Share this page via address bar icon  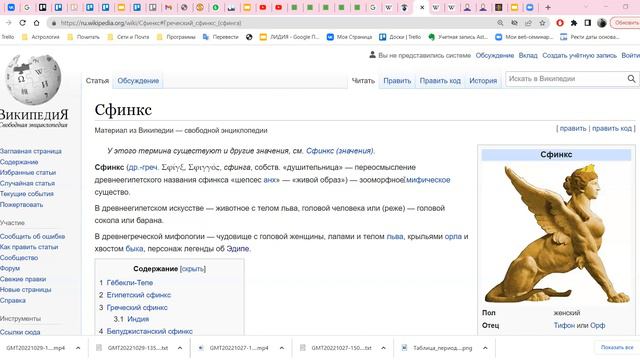pyautogui.click(x=528, y=23)
